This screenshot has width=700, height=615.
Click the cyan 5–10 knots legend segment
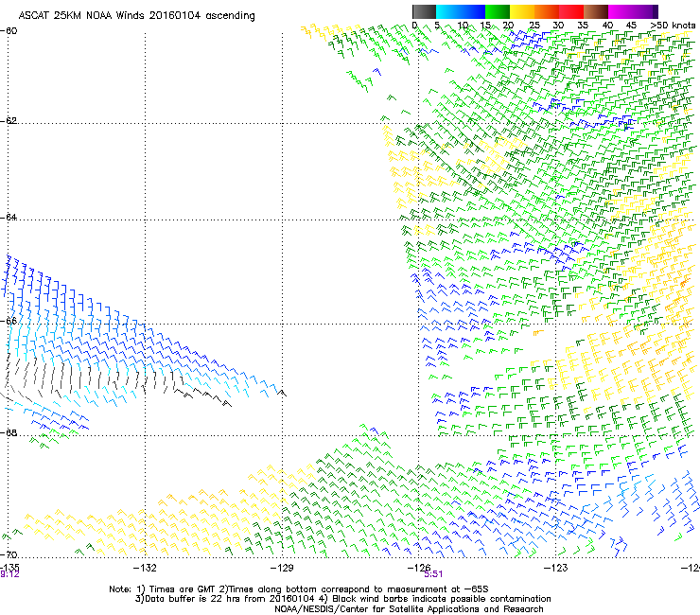(x=448, y=11)
